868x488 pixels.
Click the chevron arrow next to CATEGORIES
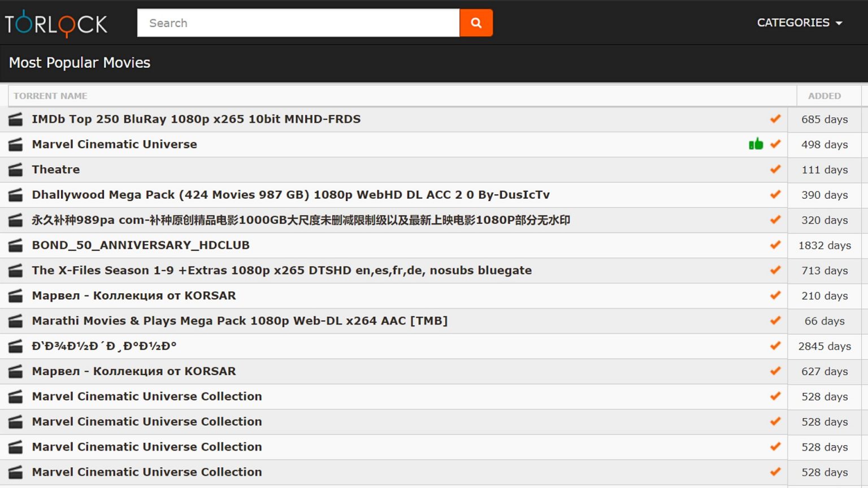pyautogui.click(x=840, y=23)
